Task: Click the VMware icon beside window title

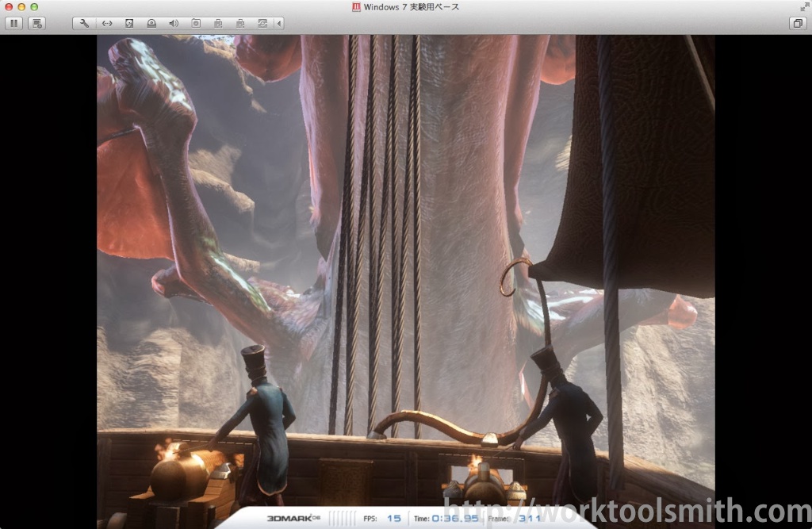Action: click(356, 6)
